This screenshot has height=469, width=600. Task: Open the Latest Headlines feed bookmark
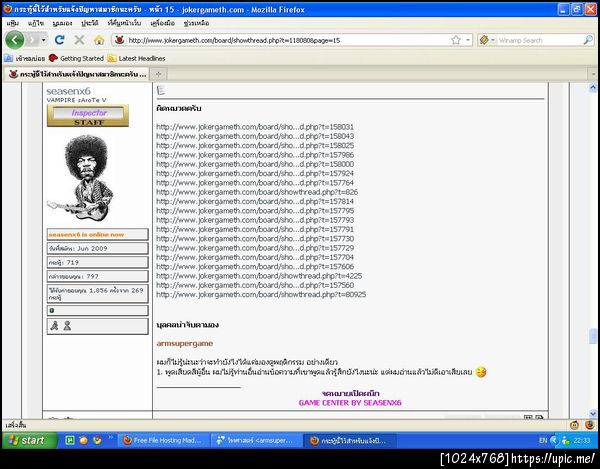click(137, 59)
